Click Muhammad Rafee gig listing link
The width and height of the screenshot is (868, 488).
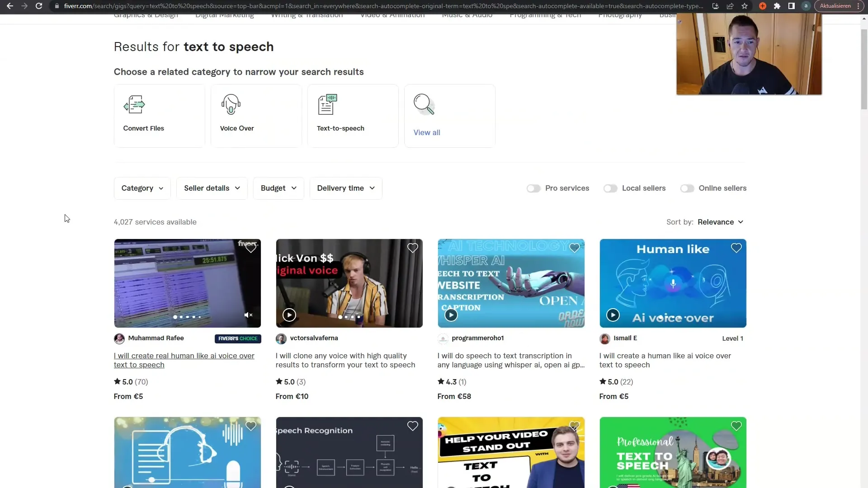coord(184,360)
